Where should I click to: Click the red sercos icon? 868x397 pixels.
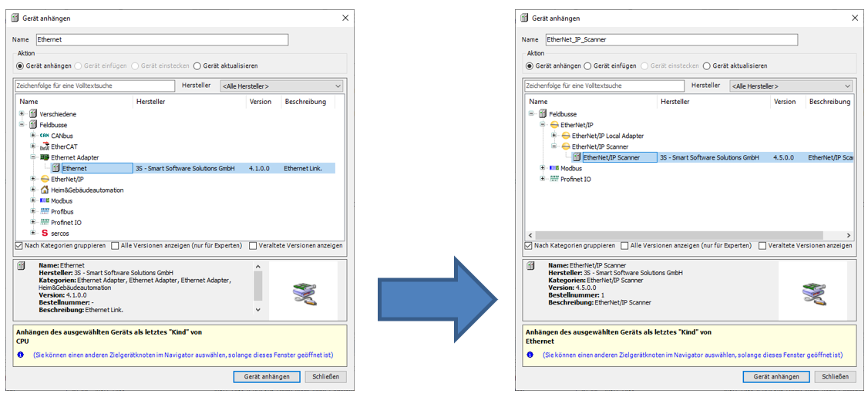tap(44, 233)
